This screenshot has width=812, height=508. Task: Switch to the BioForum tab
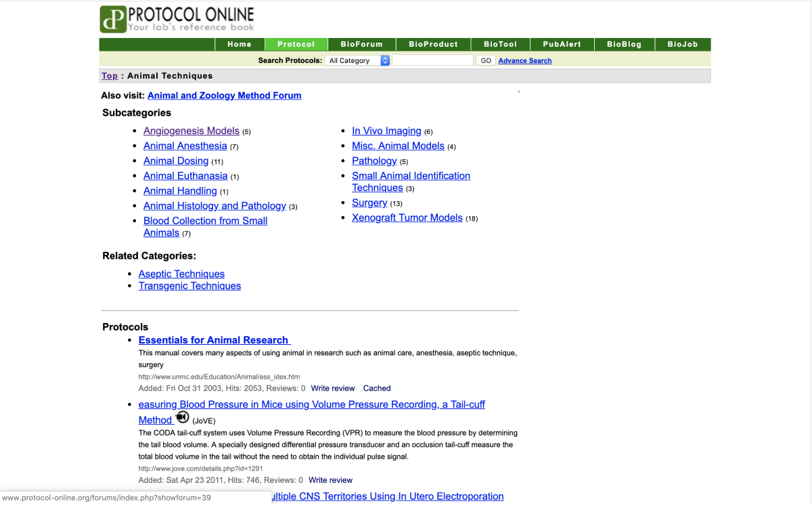coord(361,44)
